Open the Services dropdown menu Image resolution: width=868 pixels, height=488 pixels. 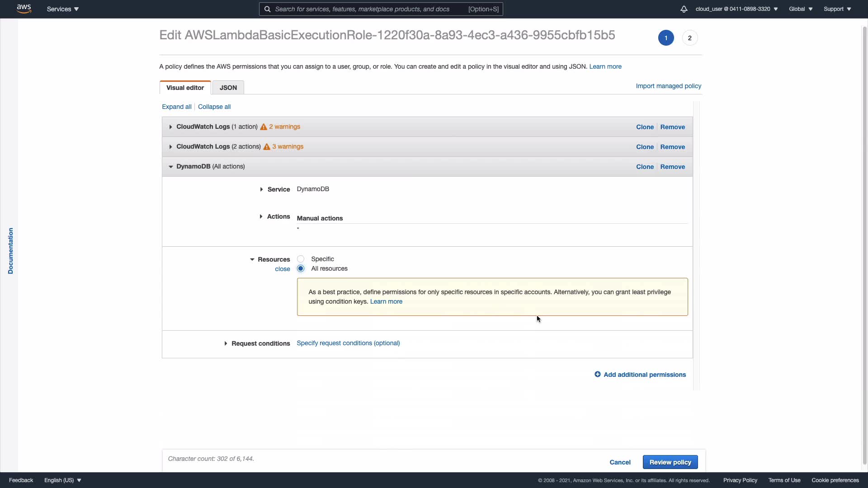tap(62, 9)
